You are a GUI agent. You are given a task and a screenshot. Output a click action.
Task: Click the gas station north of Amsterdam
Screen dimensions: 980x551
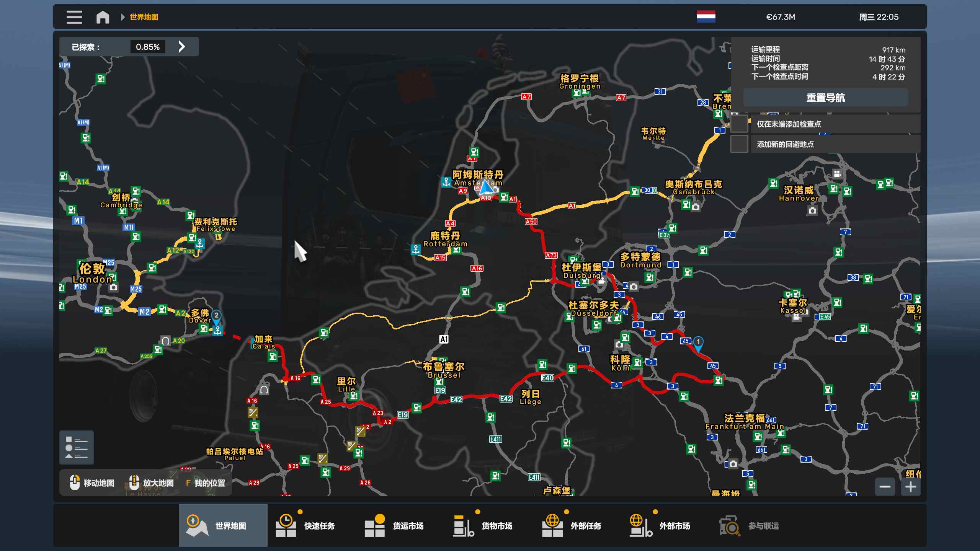(474, 152)
